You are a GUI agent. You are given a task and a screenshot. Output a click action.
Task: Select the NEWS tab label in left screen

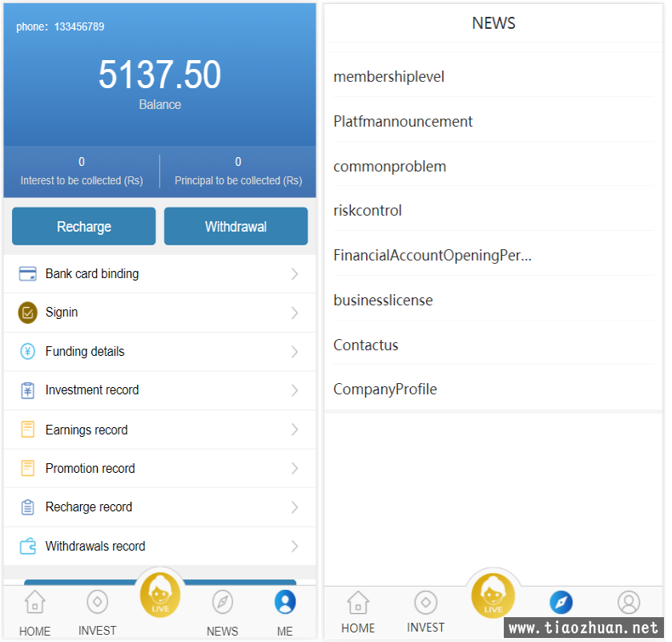point(223,632)
